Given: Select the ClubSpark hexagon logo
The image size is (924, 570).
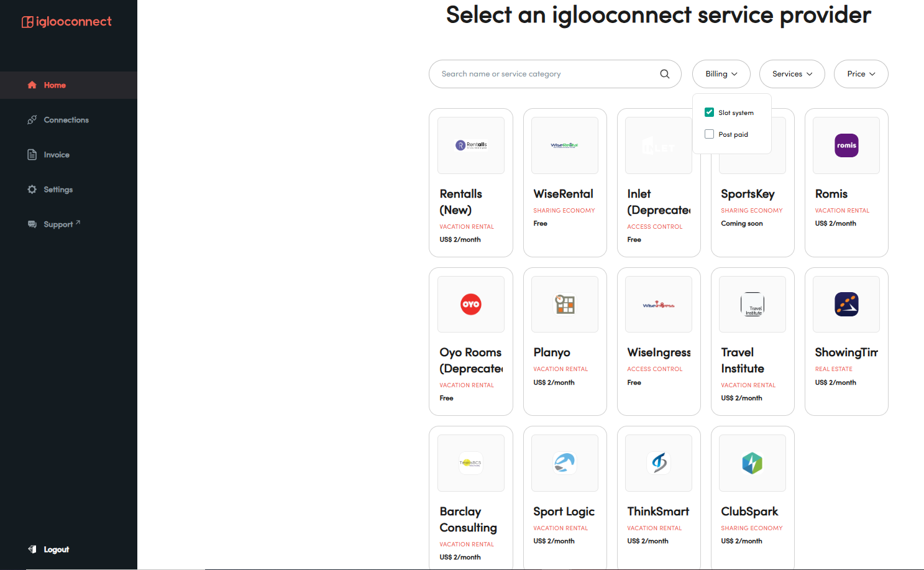Looking at the screenshot, I should (752, 463).
